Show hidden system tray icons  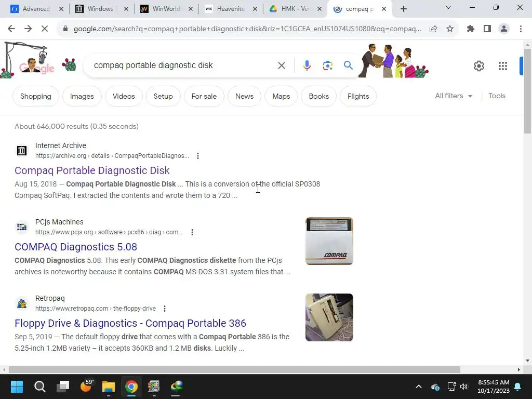coord(419,387)
